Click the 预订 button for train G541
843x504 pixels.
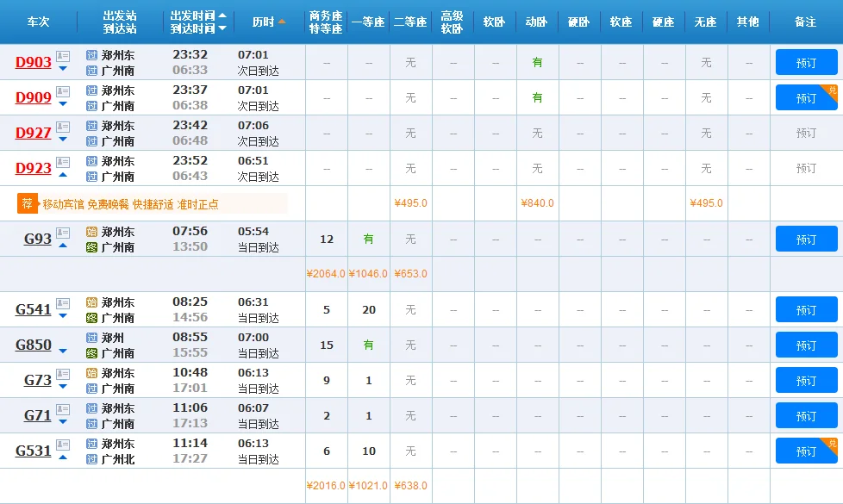pyautogui.click(x=806, y=309)
